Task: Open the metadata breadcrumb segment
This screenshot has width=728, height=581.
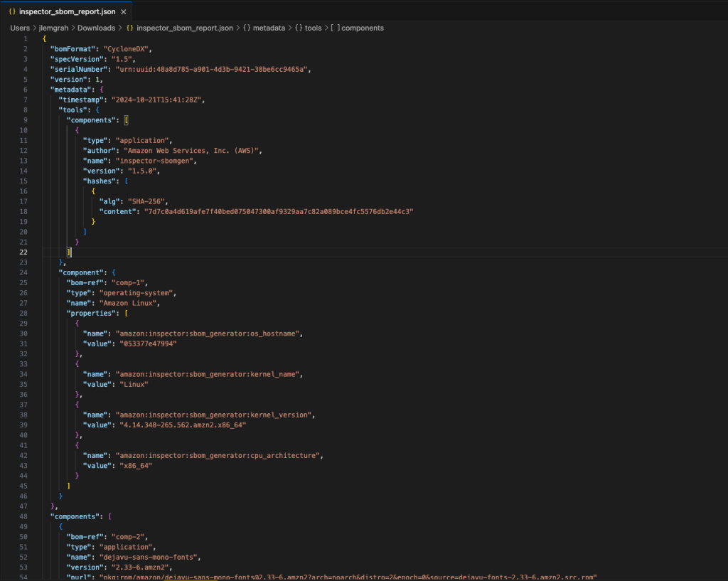Action: 269,28
